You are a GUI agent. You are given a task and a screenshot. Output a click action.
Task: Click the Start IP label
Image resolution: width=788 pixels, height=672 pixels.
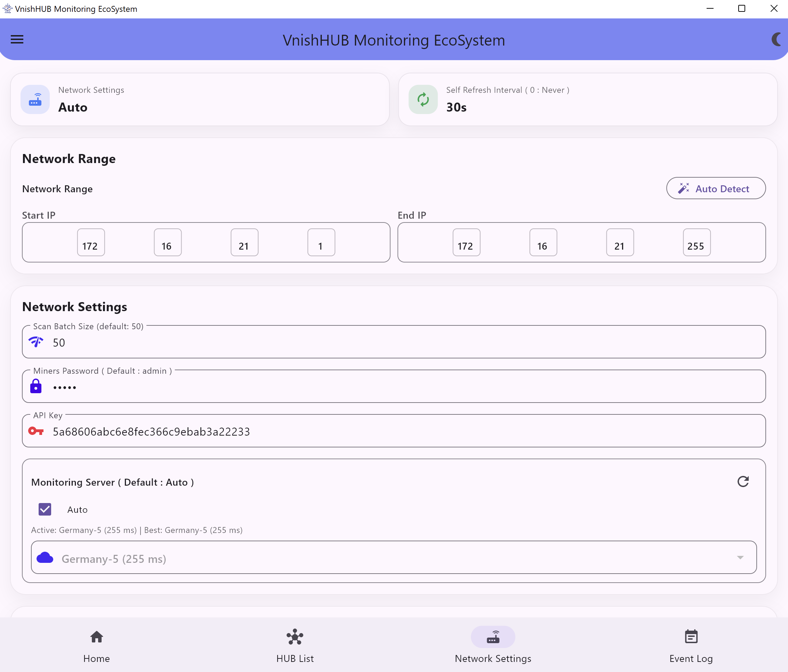pos(39,215)
